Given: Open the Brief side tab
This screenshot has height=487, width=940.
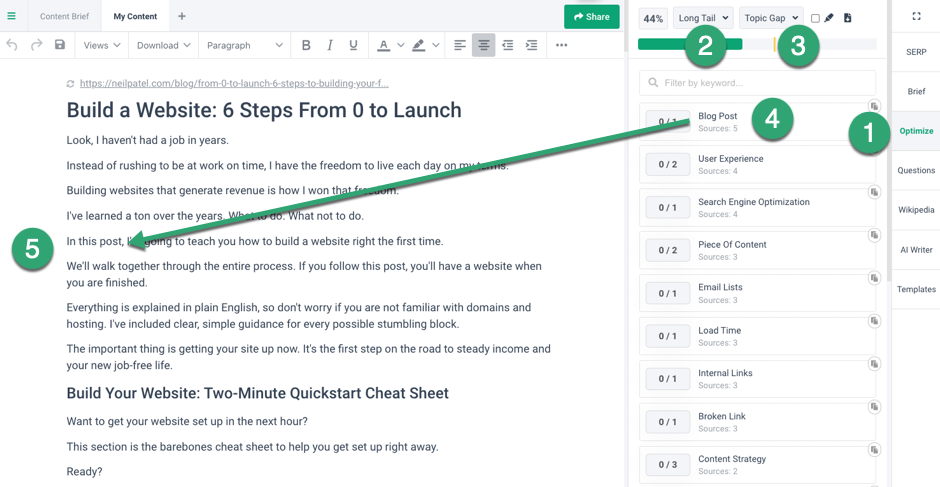Looking at the screenshot, I should (916, 91).
